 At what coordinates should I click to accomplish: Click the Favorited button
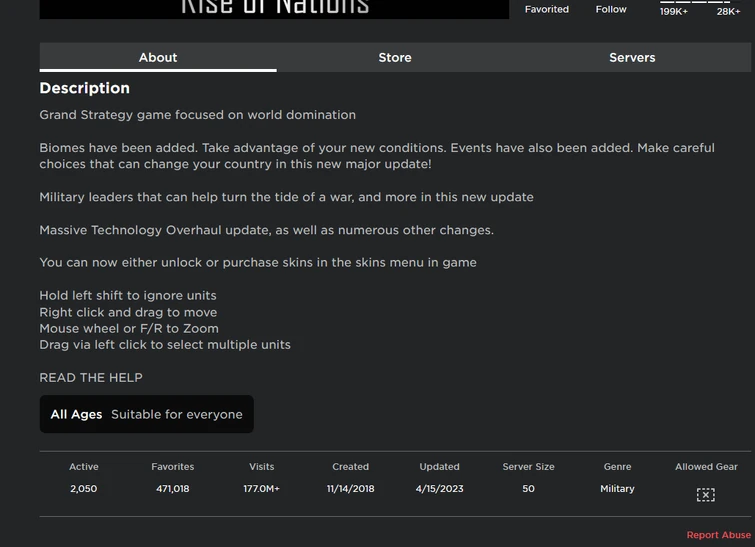pyautogui.click(x=547, y=9)
